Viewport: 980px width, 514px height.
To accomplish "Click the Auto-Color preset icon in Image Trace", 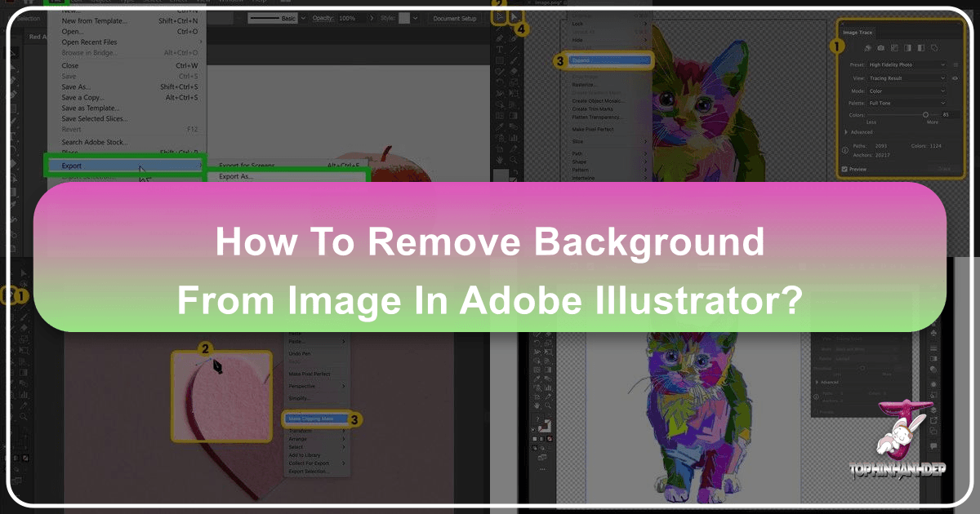I will pos(866,48).
